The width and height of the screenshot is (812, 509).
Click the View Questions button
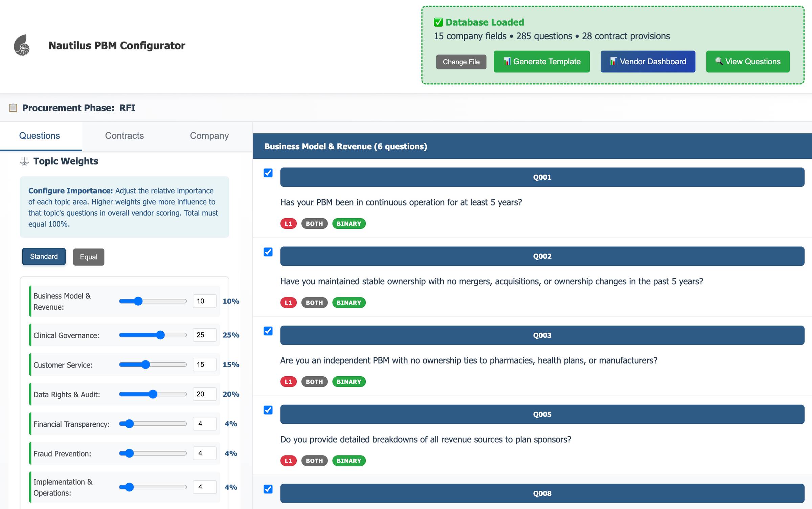point(747,62)
